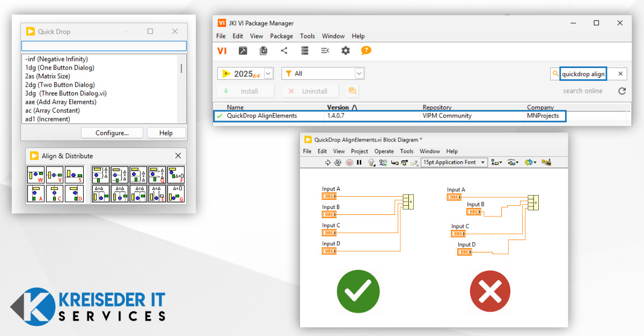Open the Project menu in block diagram
The width and height of the screenshot is (644, 336).
click(360, 152)
